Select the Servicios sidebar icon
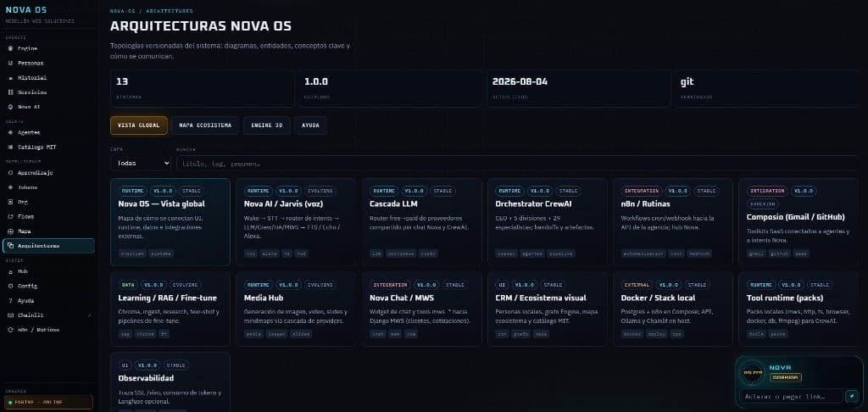Viewport: 868px width, 412px height. 10,92
